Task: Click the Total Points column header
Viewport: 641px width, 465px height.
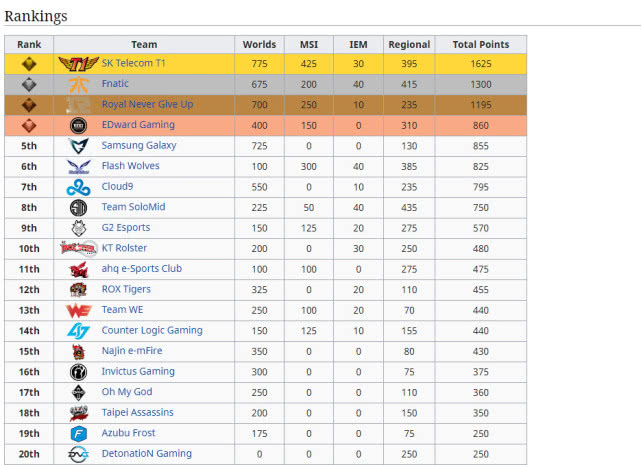Action: coord(481,45)
